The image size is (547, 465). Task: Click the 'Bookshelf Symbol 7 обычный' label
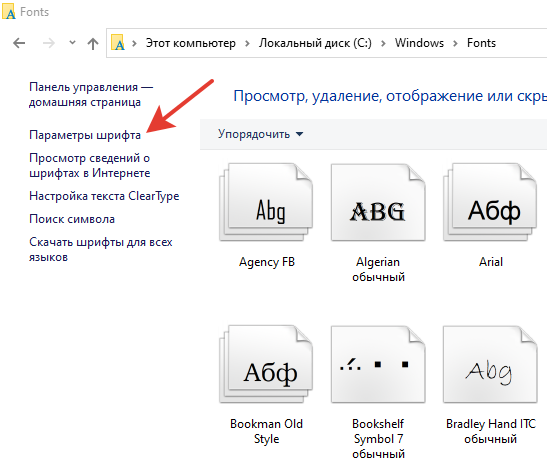click(378, 439)
